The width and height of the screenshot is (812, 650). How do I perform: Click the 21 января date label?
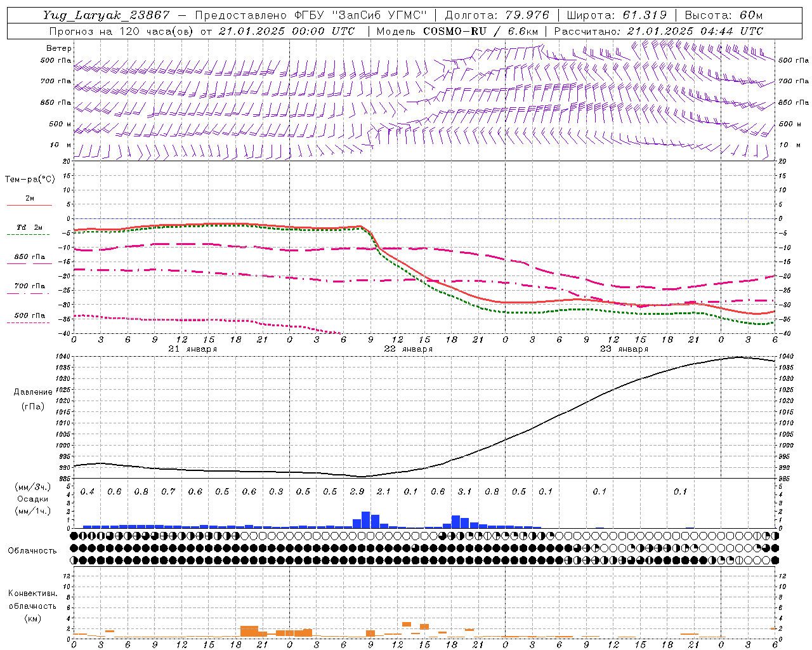(192, 349)
